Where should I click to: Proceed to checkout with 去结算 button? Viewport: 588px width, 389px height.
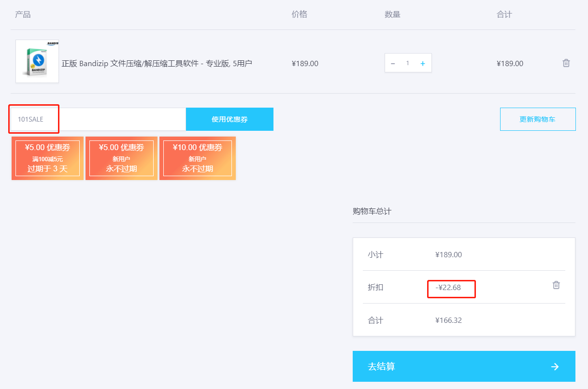click(x=464, y=366)
